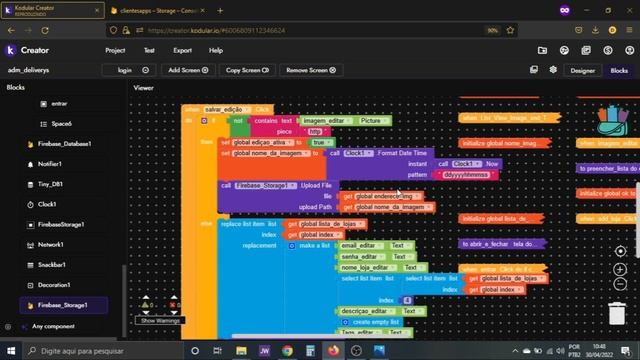Open the project settings gear icon
This screenshot has height=360, width=640.
(x=553, y=69)
